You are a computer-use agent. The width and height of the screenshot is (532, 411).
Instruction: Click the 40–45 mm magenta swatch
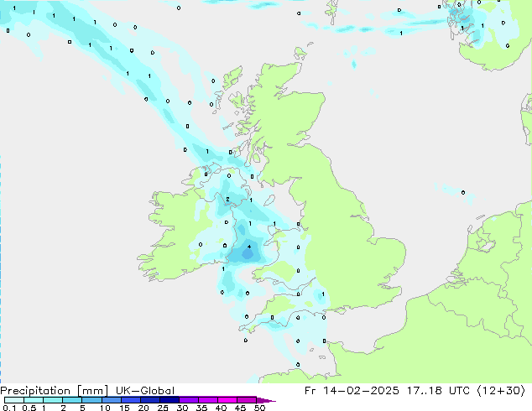(x=227, y=400)
